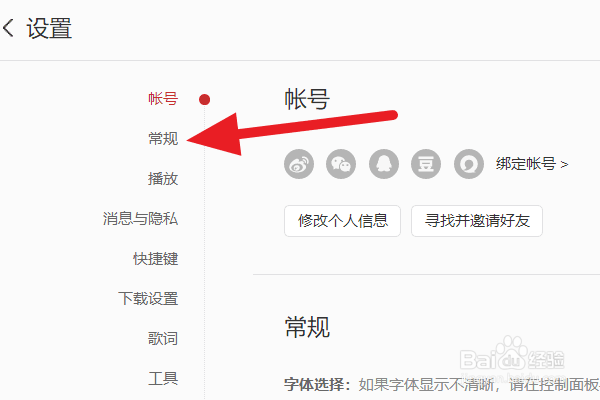The width and height of the screenshot is (600, 400).
Task: Click the 修改个人信息 button
Action: 342,221
